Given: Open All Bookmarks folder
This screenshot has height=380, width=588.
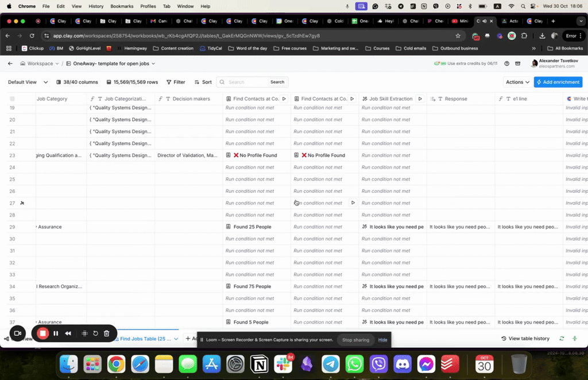Looking at the screenshot, I should 565,48.
